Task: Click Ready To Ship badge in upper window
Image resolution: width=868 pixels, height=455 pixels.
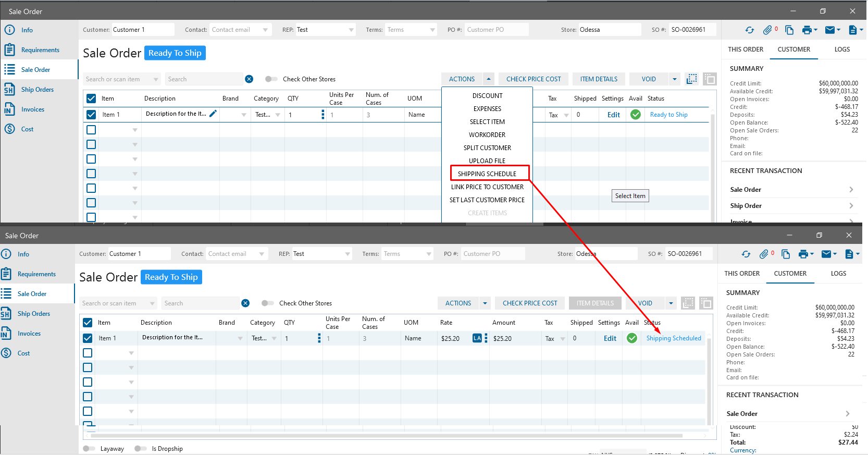Action: tap(175, 53)
